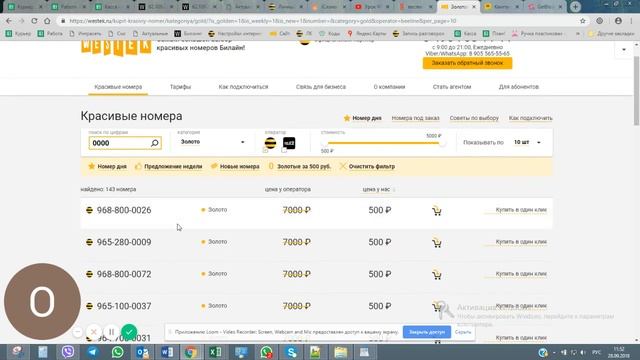The width and height of the screenshot is (640, 360).
Task: Click 'Скрыть' in Loom sharing bar
Action: [x=463, y=332]
